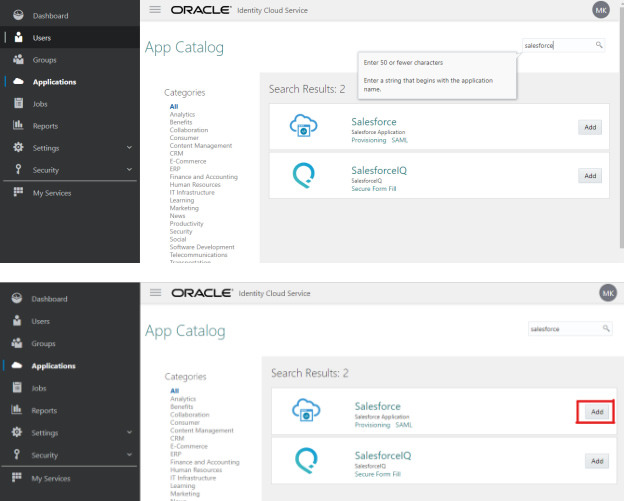
Task: Expand the Security chevron in the upper sidebar
Action: [x=129, y=170]
